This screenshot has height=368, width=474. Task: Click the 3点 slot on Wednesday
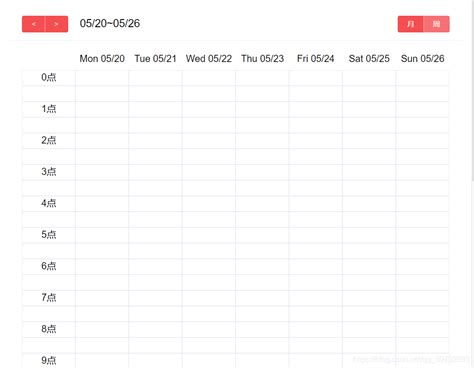point(209,172)
